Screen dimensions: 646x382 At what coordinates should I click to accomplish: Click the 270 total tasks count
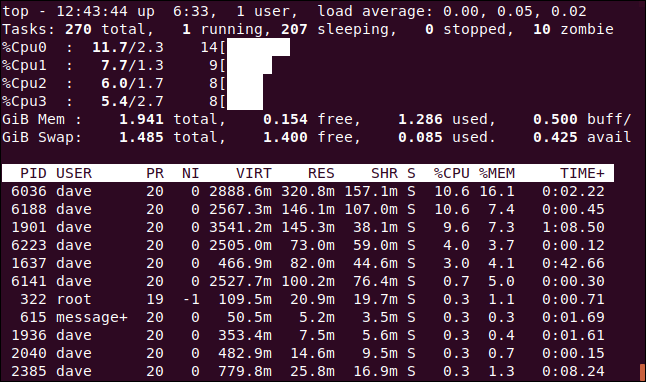click(x=78, y=30)
